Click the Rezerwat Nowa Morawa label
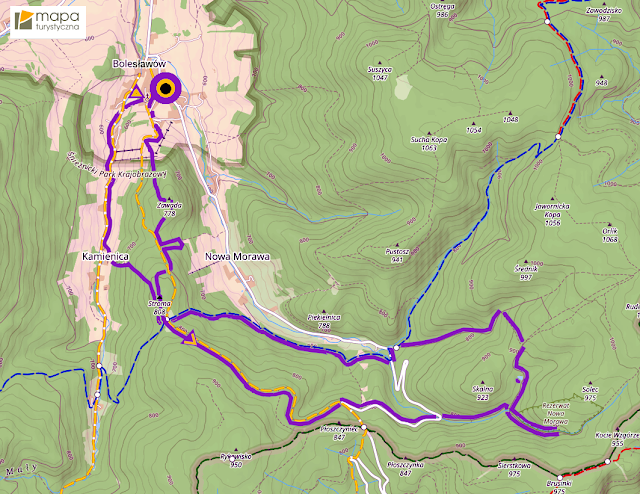Image resolution: width=640 pixels, height=494 pixels. pos(556,413)
